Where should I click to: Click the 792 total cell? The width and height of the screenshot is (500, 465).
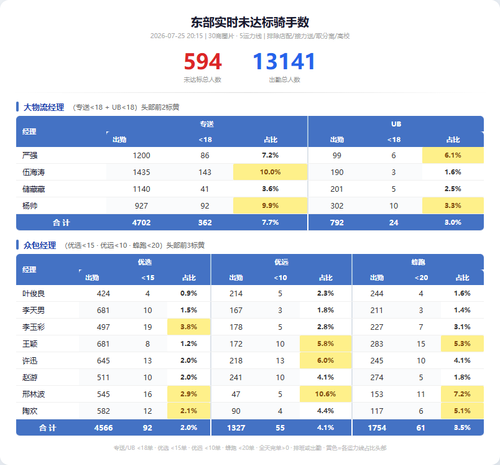tap(337, 223)
